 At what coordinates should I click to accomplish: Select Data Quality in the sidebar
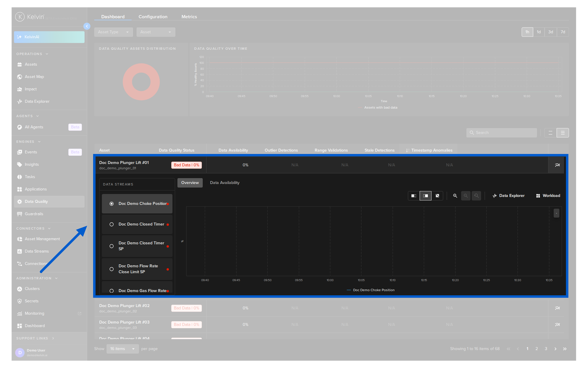(x=49, y=201)
